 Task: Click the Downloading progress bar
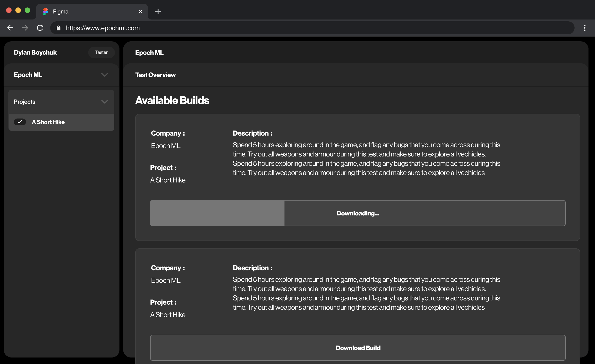tap(358, 213)
